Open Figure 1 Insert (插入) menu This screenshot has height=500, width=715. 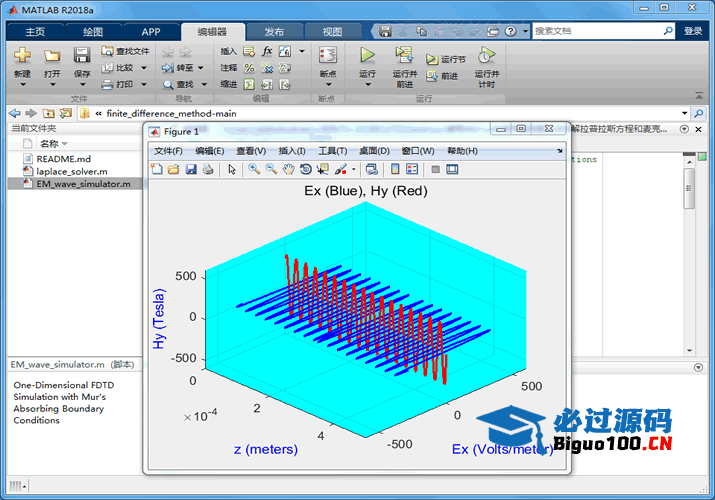click(292, 151)
